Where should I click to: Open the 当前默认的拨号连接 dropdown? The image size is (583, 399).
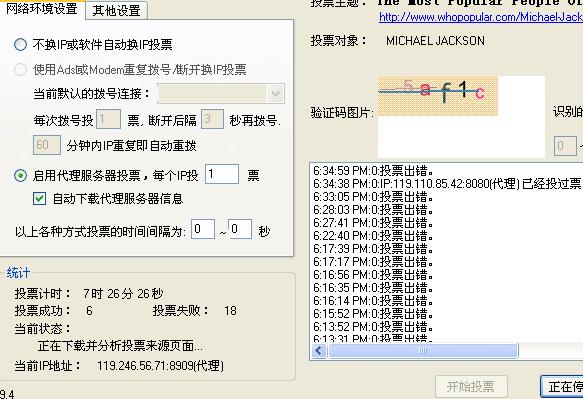221,93
